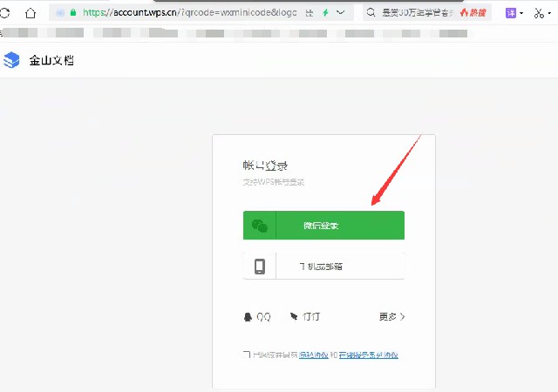Open the 隐私协议 link

[x=314, y=355]
